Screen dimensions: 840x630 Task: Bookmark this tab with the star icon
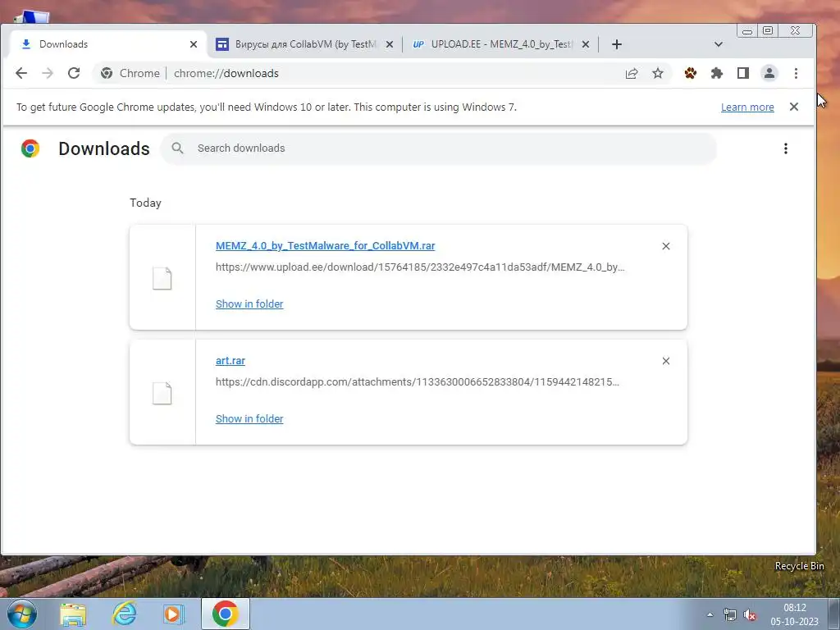point(658,73)
